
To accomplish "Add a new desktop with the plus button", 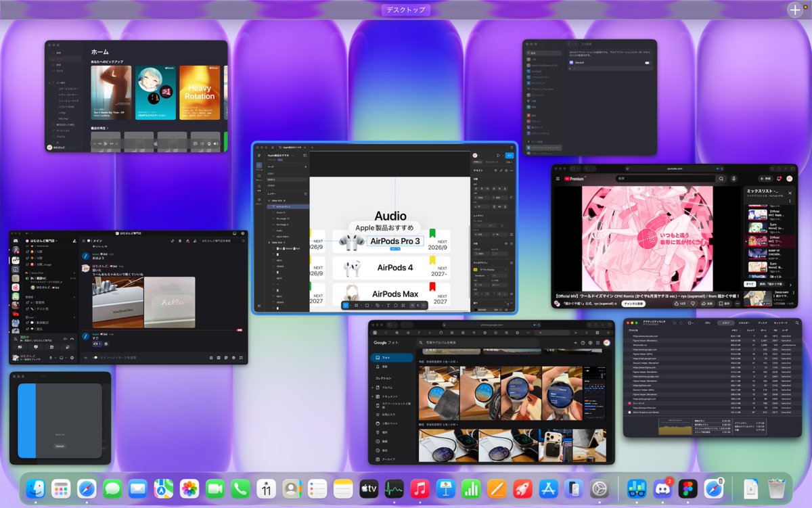I will pyautogui.click(x=795, y=9).
